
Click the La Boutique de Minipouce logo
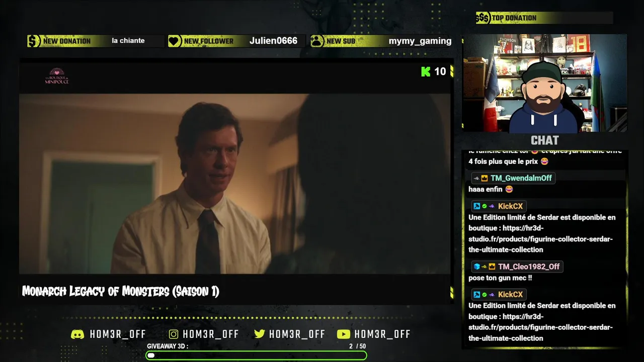(x=57, y=76)
